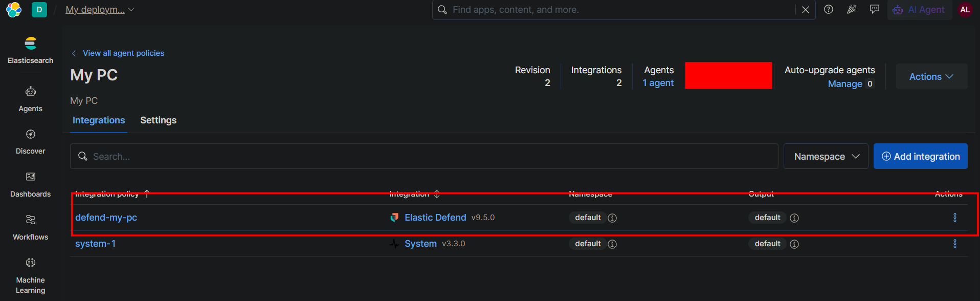Open the AL user account avatar
Screen dimensions: 980x301
(965, 10)
